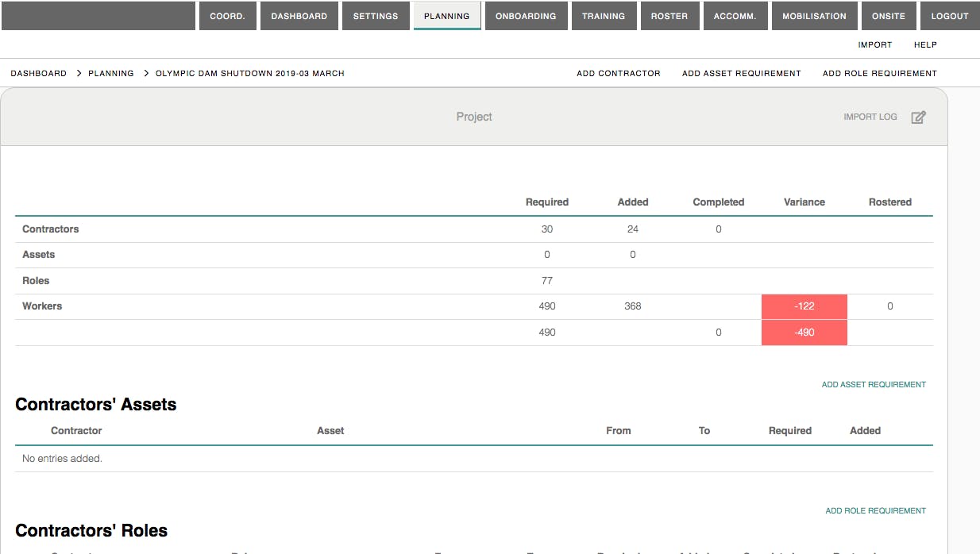This screenshot has width=980, height=554.
Task: Switch to the ROSTER tab
Action: pyautogui.click(x=669, y=16)
